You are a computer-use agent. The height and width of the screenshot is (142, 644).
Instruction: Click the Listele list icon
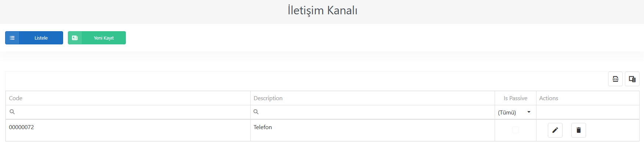pos(12,38)
